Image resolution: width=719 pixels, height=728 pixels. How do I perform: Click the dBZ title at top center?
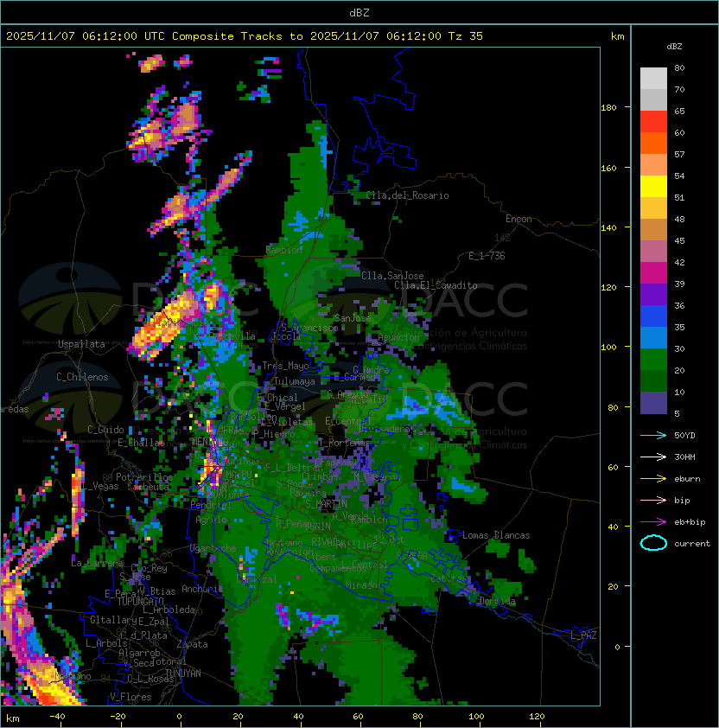tap(359, 13)
